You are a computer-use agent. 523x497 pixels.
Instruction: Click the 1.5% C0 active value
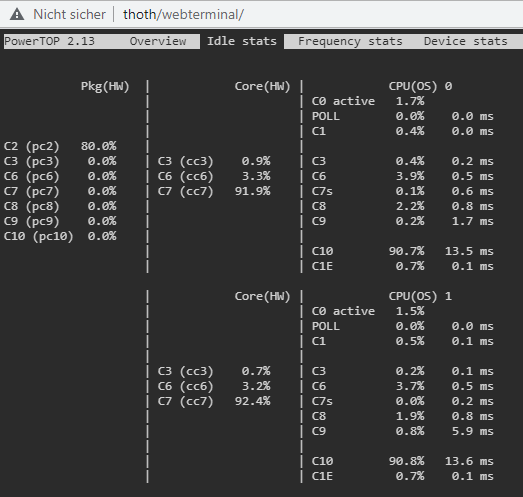[x=410, y=311]
